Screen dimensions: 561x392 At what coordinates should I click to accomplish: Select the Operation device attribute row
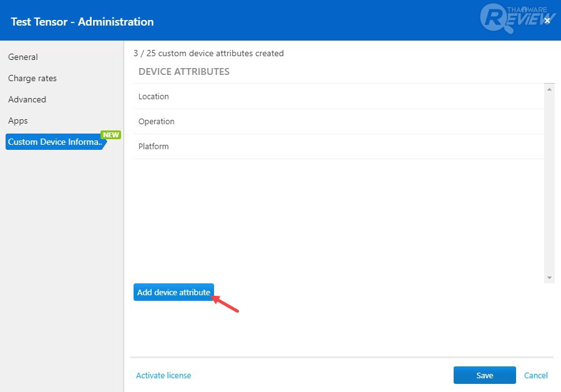click(157, 121)
